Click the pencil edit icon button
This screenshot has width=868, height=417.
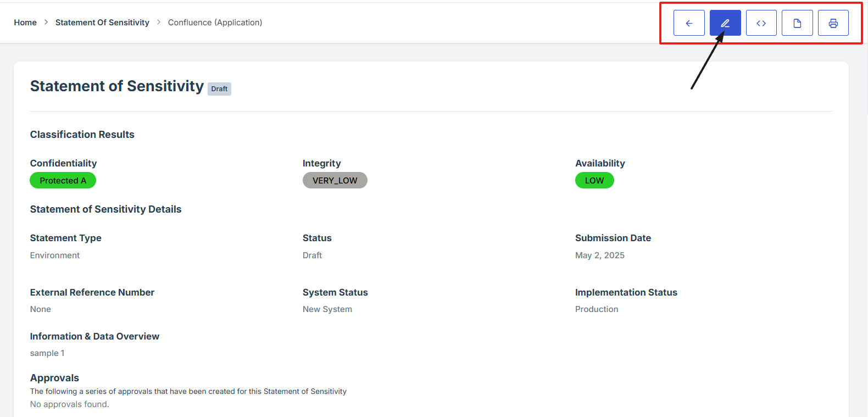(x=725, y=23)
